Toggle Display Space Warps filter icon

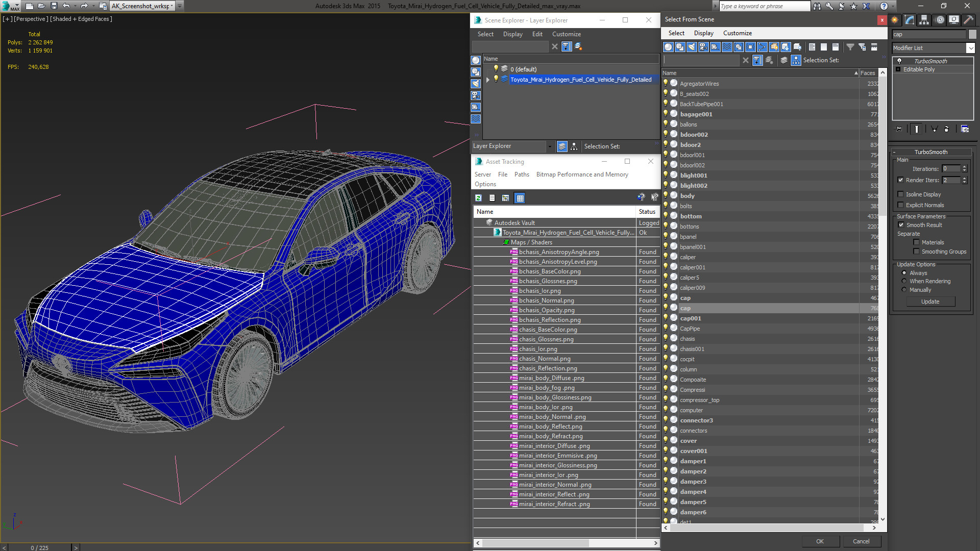tap(727, 47)
